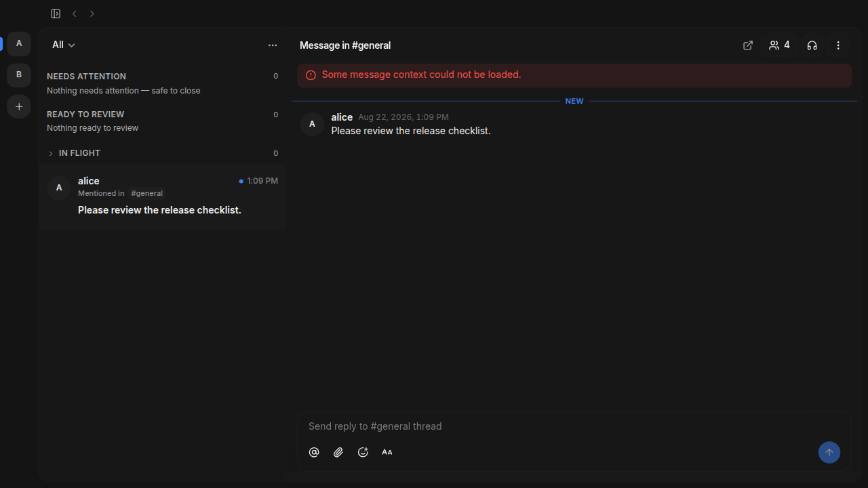
Task: Open the All filter dropdown
Action: (x=64, y=45)
